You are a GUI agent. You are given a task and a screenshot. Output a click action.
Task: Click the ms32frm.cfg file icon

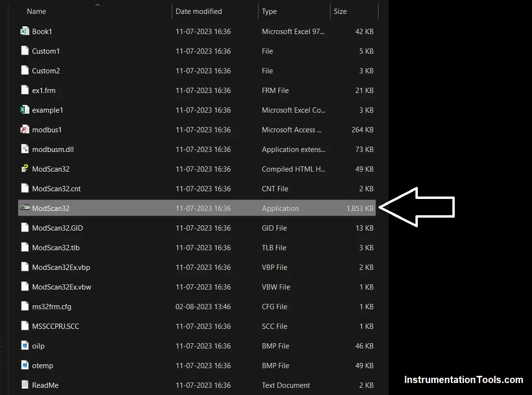(x=24, y=306)
